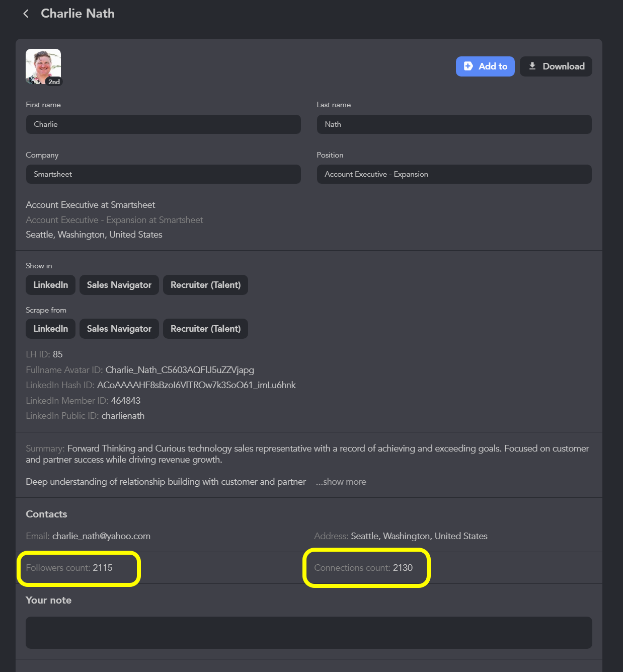Viewport: 623px width, 672px height.
Task: Show profile in Sales Navigator
Action: pyautogui.click(x=119, y=285)
